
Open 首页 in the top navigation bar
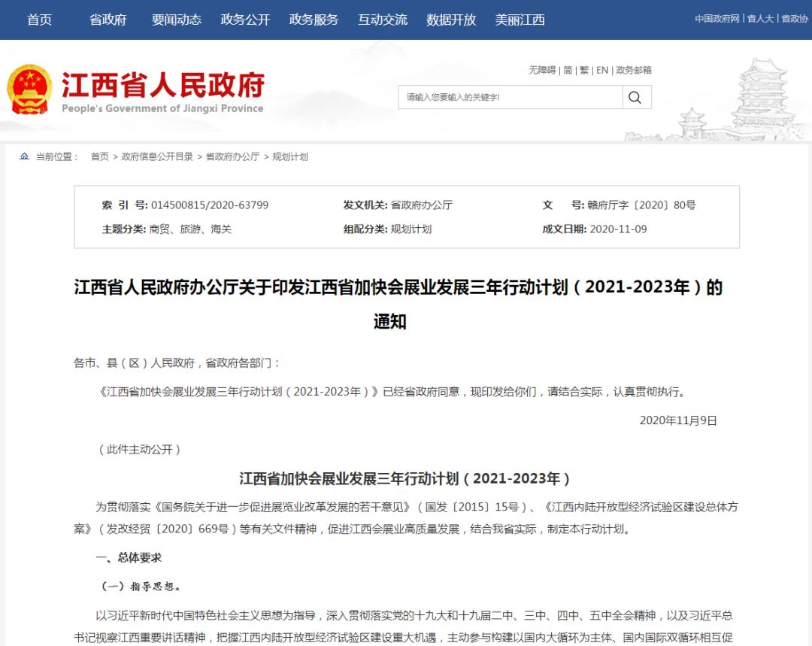click(x=39, y=20)
